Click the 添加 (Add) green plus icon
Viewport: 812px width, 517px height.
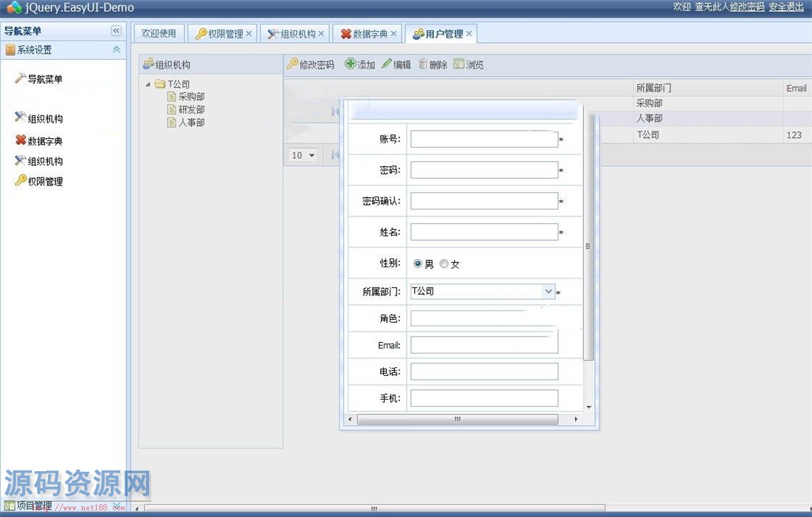pos(351,64)
